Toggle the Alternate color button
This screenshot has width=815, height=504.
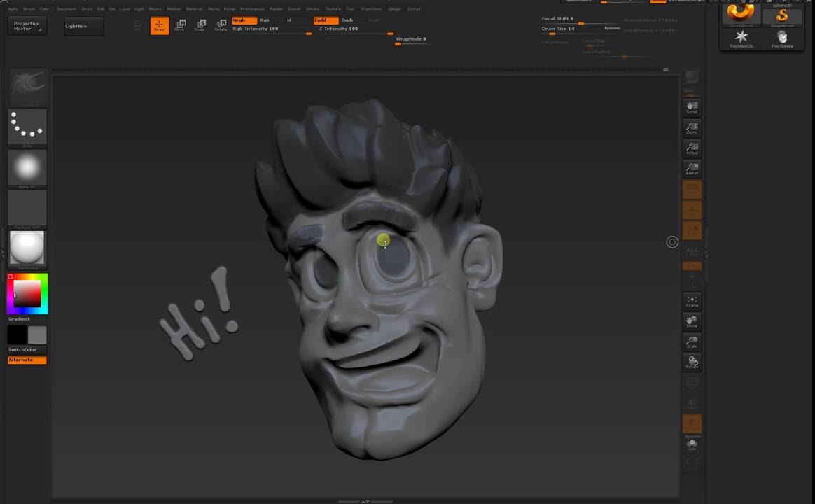coord(27,360)
